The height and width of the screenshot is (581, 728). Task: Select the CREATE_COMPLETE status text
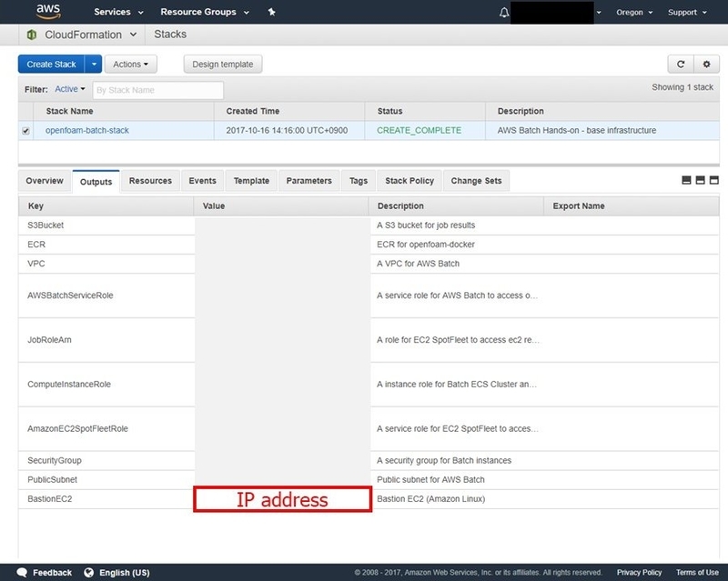coord(420,130)
